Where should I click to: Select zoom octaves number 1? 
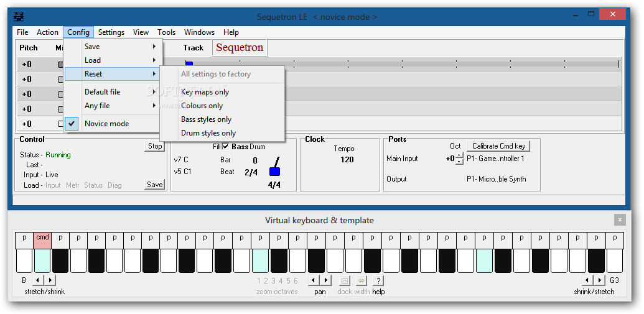pyautogui.click(x=259, y=281)
